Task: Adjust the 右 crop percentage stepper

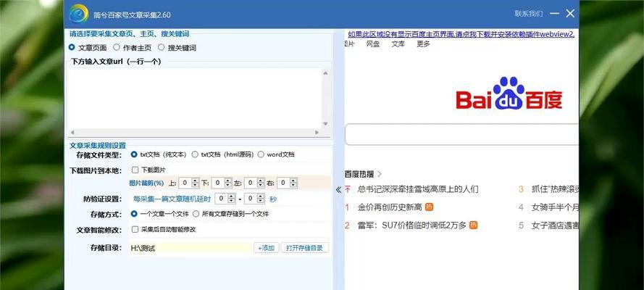Action: point(293,183)
